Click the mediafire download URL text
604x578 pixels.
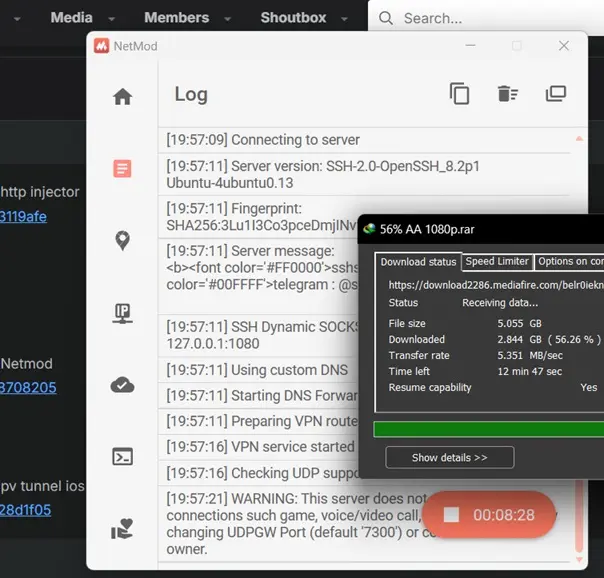496,285
